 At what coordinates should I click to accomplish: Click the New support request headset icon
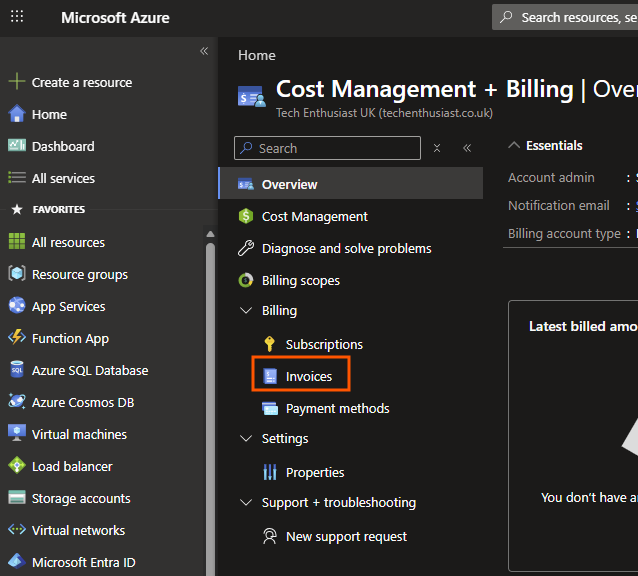(269, 536)
